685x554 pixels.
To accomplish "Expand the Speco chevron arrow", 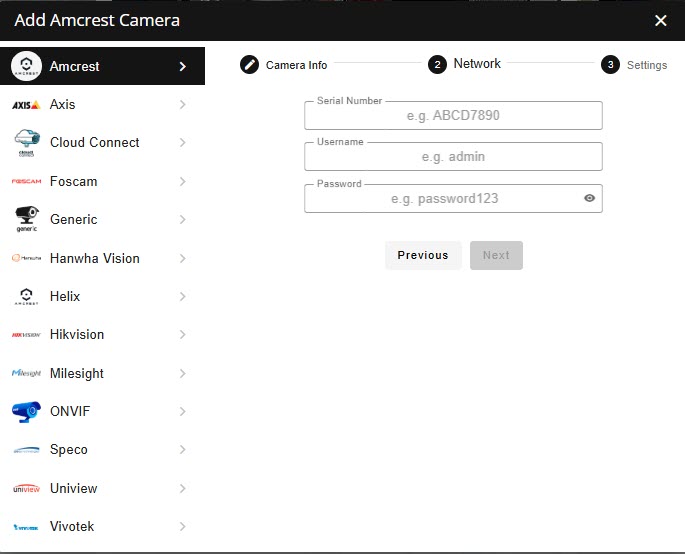I will click(x=182, y=450).
